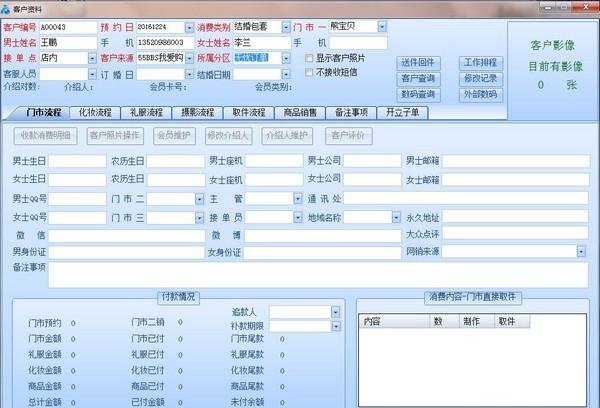Image resolution: width=600 pixels, height=408 pixels.
Task: Expand the 接单员 dropdown
Action: pos(298,217)
